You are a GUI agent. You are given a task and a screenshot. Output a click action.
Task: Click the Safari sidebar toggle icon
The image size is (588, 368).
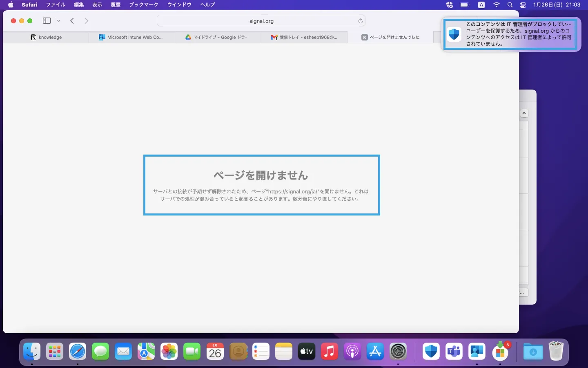coord(47,21)
